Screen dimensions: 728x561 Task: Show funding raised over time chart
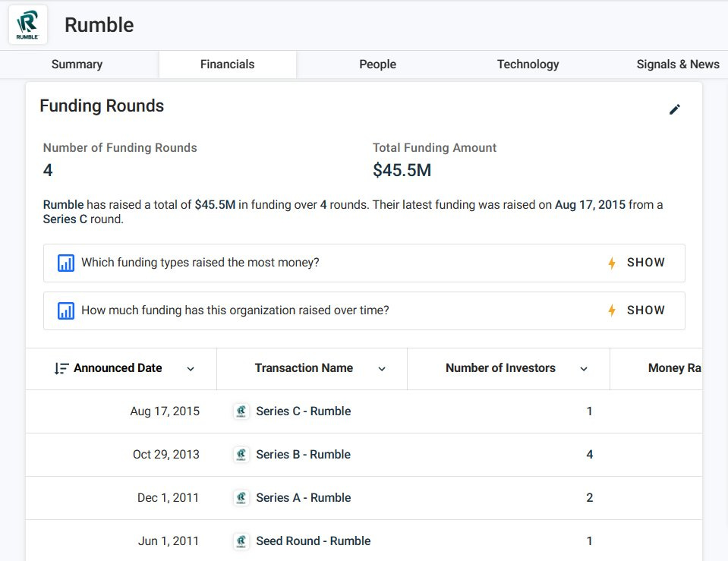[x=637, y=310]
